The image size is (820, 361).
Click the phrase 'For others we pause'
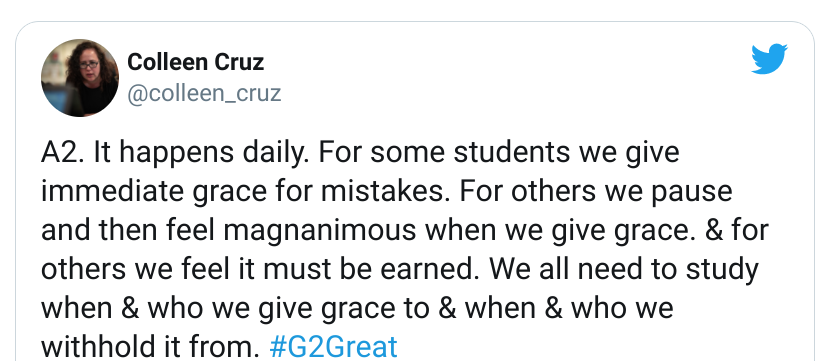point(596,191)
